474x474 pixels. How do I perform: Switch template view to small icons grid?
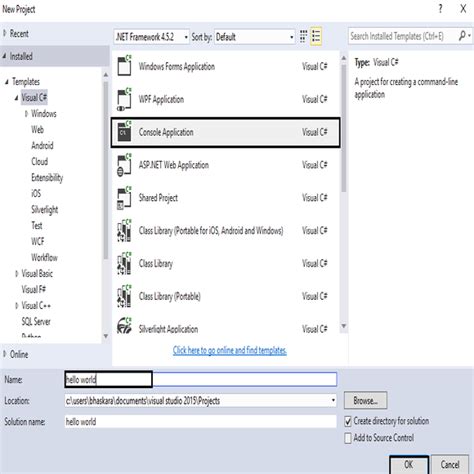coord(303,36)
